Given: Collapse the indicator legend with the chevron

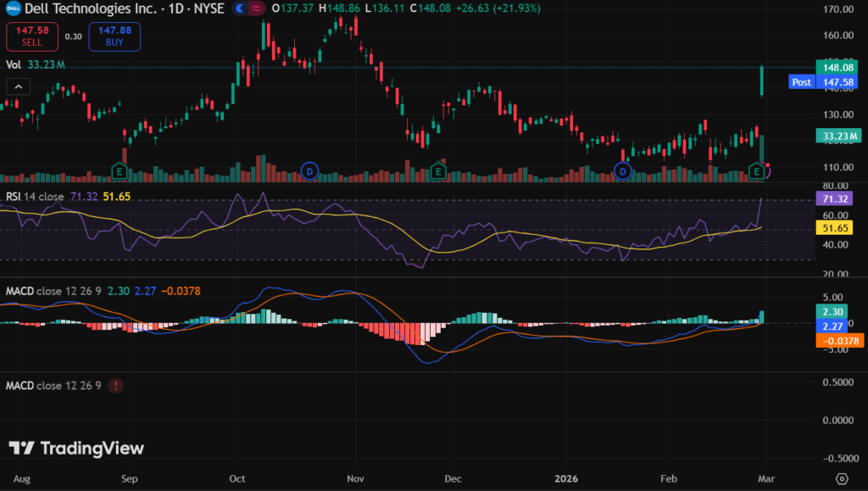Looking at the screenshot, I should tap(18, 86).
